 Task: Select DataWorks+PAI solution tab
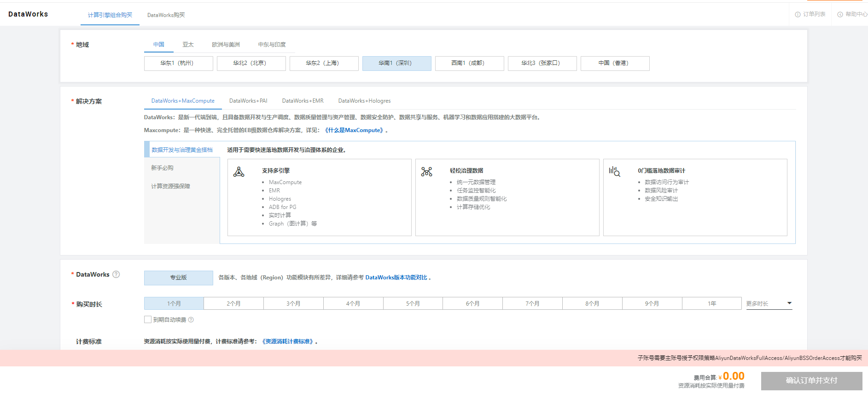[x=248, y=101]
